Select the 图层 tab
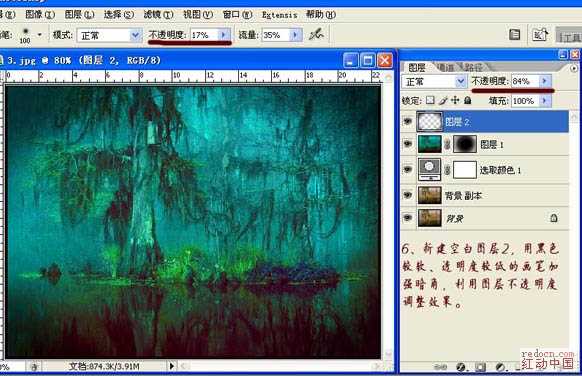 (x=417, y=68)
